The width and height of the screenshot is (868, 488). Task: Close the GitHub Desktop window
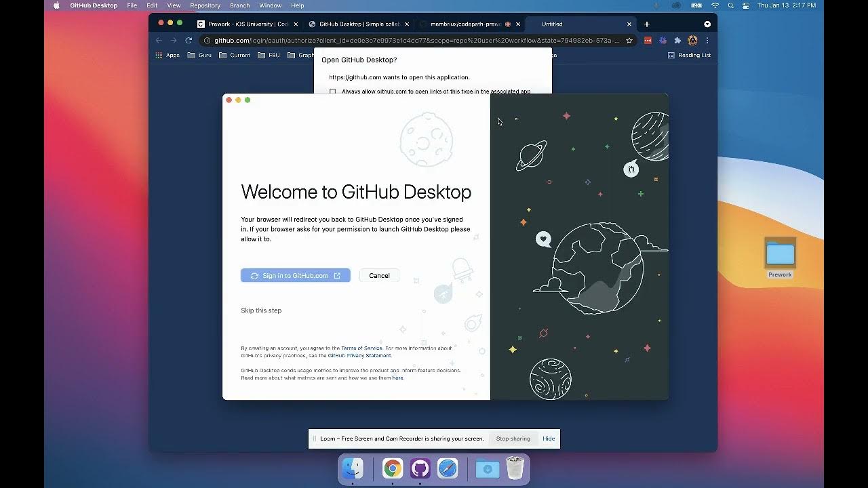pos(229,100)
